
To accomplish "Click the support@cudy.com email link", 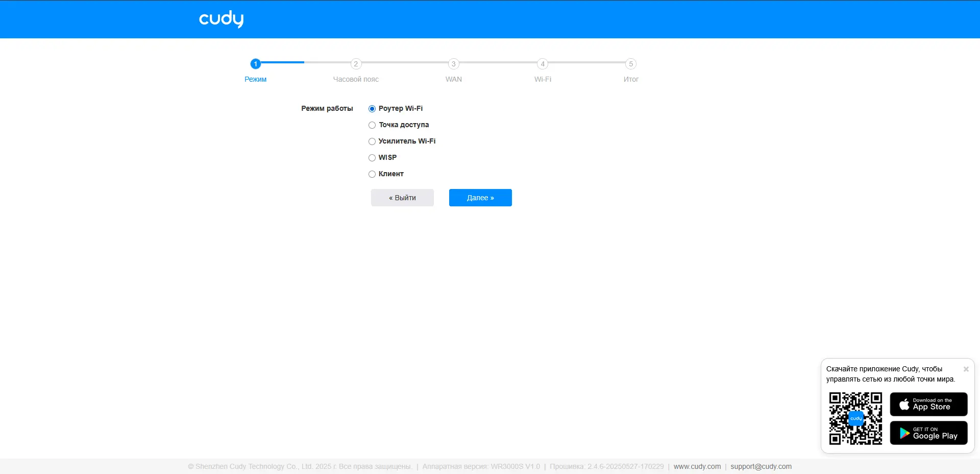I will click(x=760, y=466).
